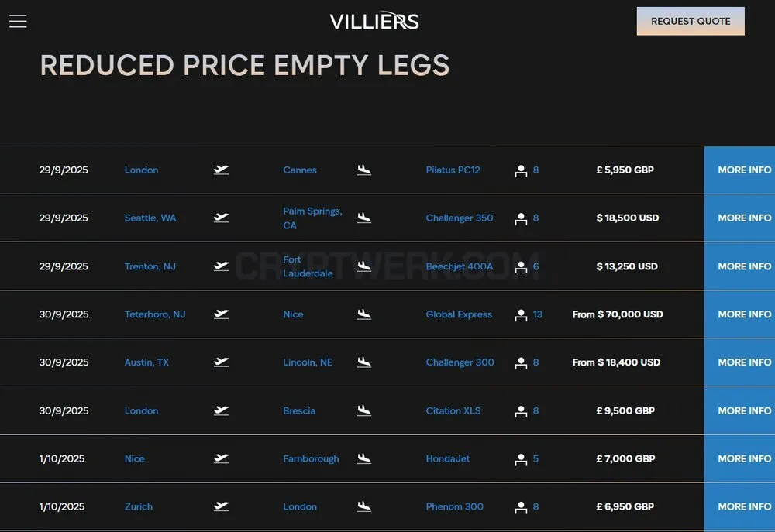Click the Request Quote button
Image resolution: width=775 pixels, height=532 pixels.
click(x=691, y=21)
